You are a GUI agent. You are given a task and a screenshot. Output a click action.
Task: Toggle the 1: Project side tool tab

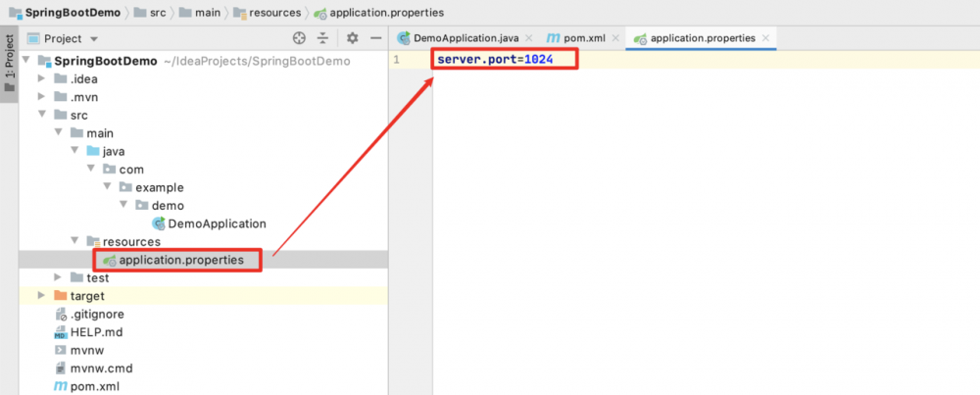pyautogui.click(x=9, y=63)
